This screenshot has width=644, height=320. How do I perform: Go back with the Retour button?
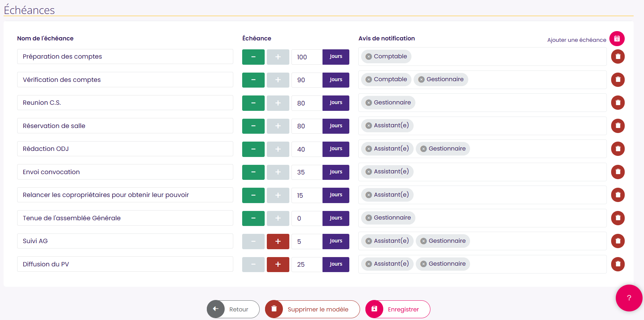coord(233,309)
